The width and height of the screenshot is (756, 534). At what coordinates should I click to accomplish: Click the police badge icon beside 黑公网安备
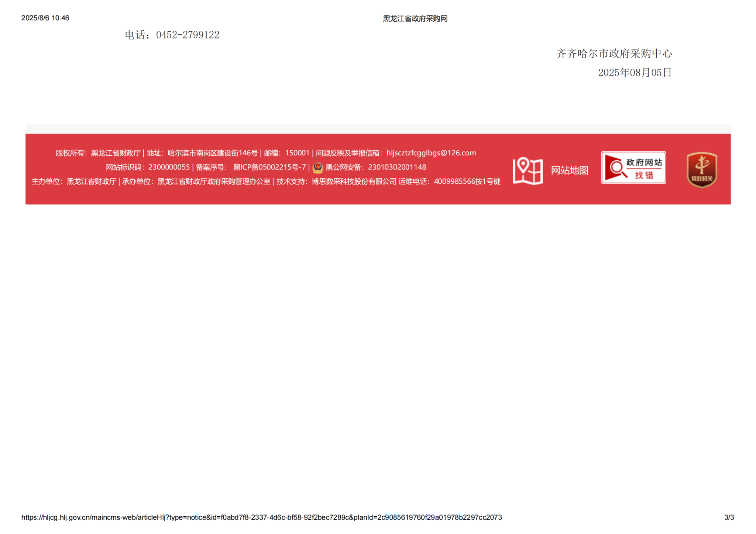coord(317,168)
